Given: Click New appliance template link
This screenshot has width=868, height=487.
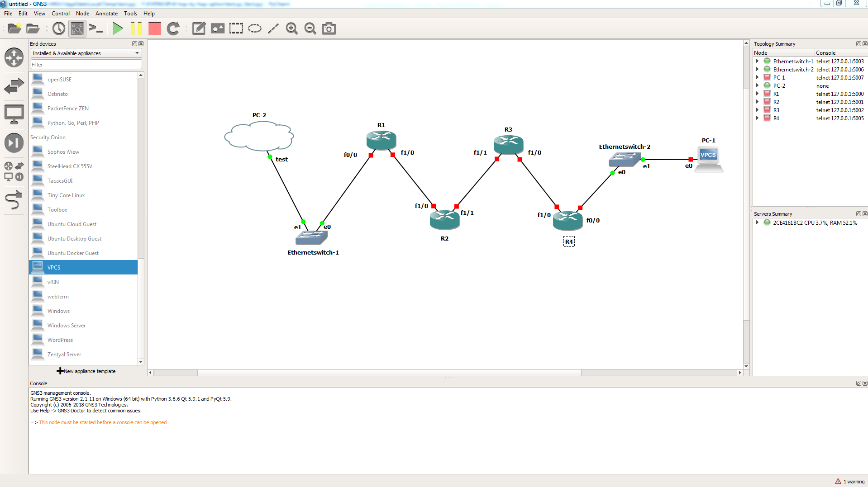Looking at the screenshot, I should tap(86, 371).
